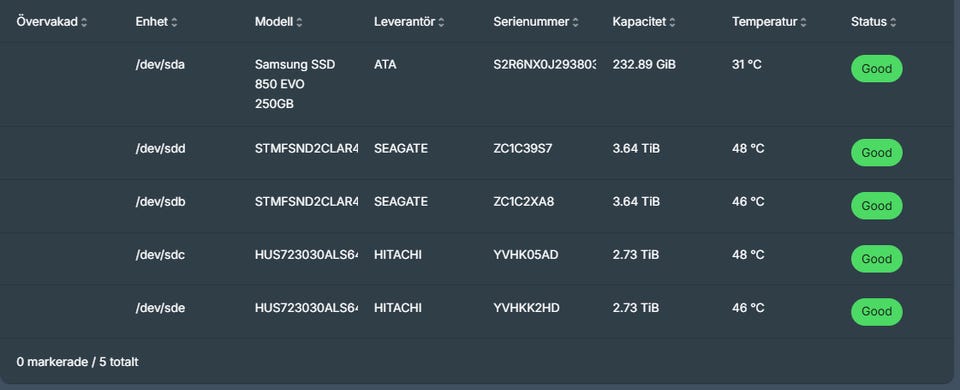Select the /dev/sdd device cell
960x390 pixels.
click(x=160, y=149)
